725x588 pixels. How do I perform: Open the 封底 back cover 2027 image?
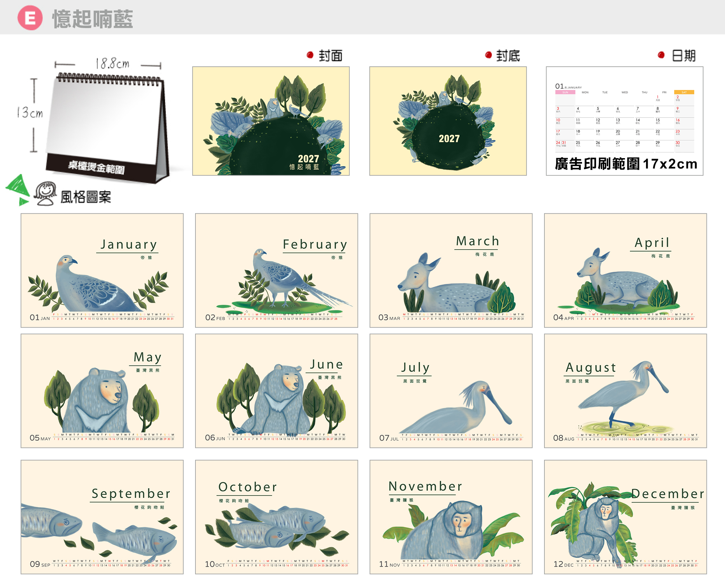pos(448,121)
